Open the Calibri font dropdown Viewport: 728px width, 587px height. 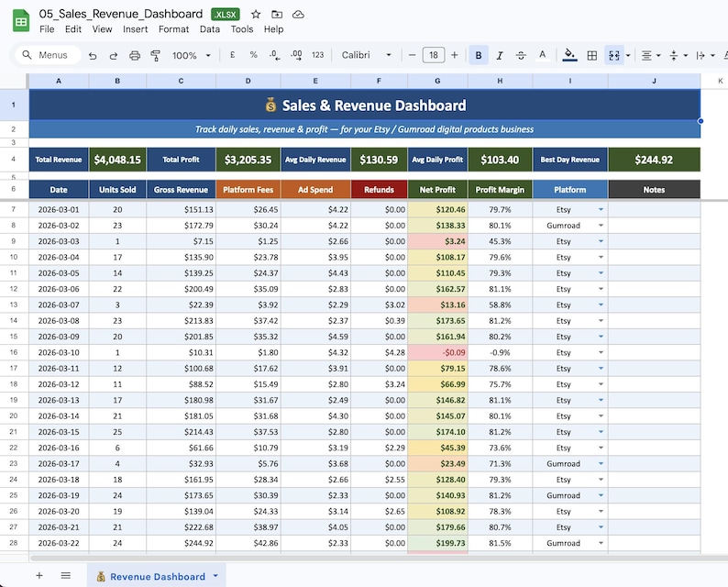(x=366, y=55)
